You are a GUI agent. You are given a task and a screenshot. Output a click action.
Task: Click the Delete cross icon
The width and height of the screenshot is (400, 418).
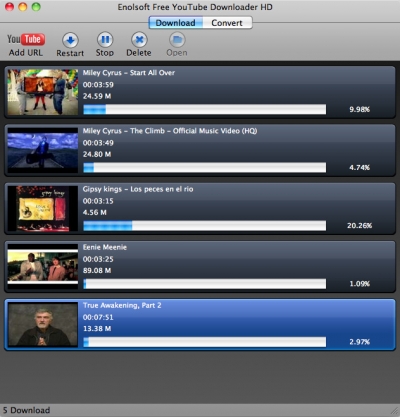139,40
